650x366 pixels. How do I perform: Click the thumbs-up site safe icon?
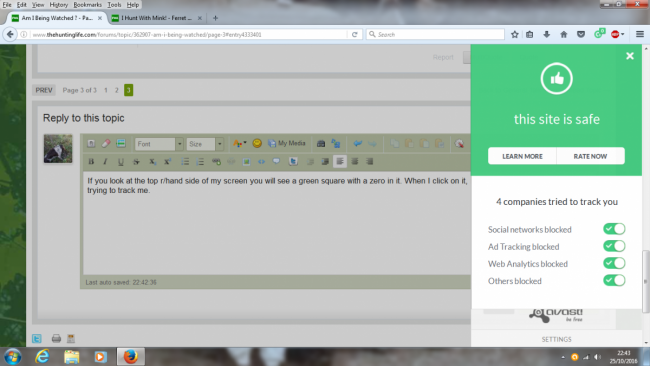click(x=556, y=78)
